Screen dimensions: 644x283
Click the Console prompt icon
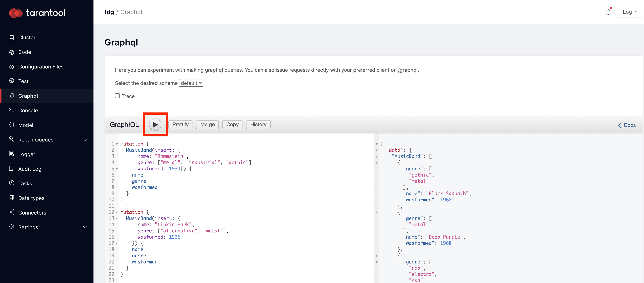click(x=12, y=110)
